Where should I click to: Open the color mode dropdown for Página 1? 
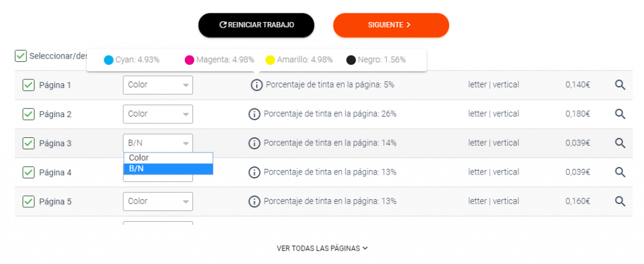tap(158, 85)
